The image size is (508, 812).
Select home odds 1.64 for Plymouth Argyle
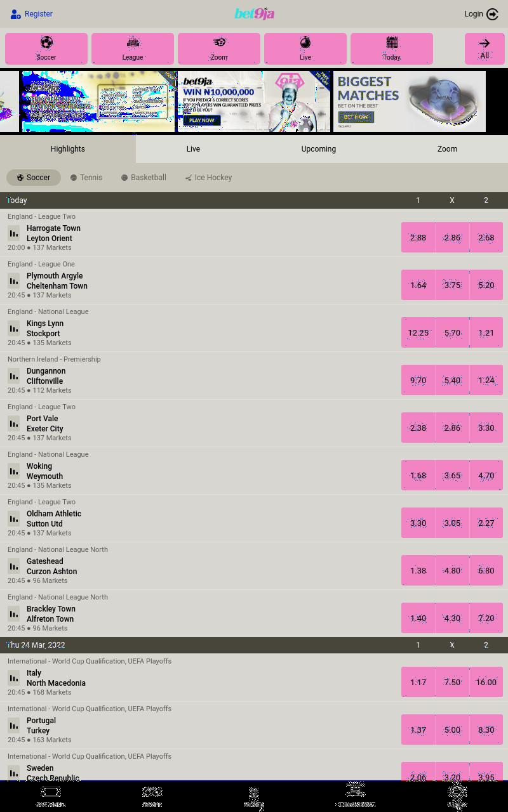[x=418, y=285]
